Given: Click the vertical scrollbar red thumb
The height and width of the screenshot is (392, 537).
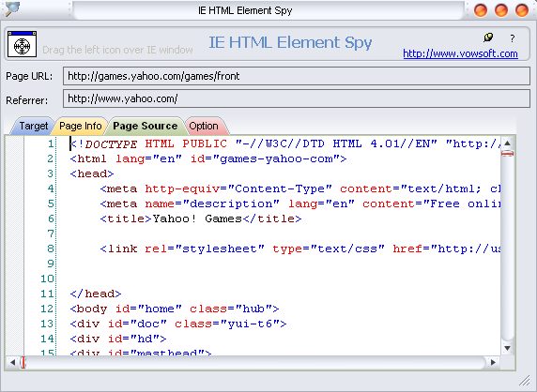Looking at the screenshot, I should [x=507, y=154].
